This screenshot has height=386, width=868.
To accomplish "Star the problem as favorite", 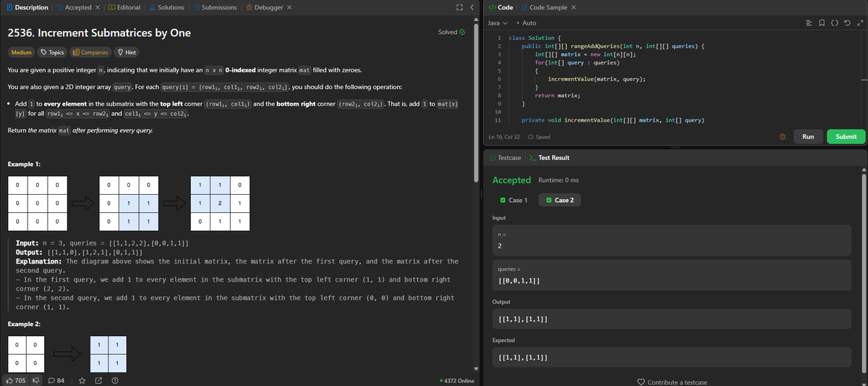I will (x=81, y=380).
